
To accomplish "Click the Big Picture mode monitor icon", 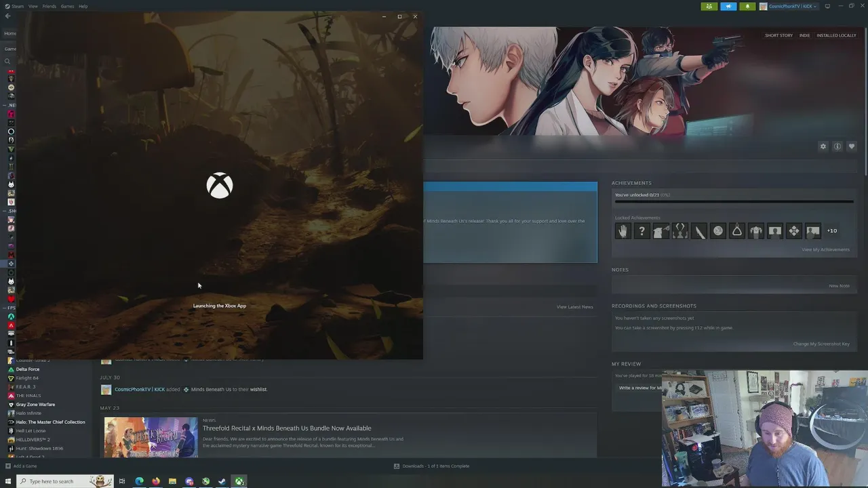I will pos(827,6).
